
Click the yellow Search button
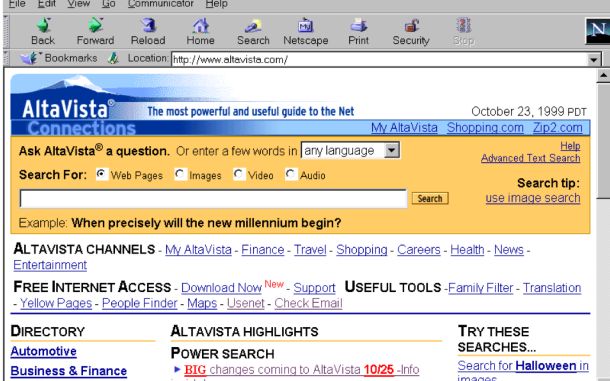pos(430,198)
